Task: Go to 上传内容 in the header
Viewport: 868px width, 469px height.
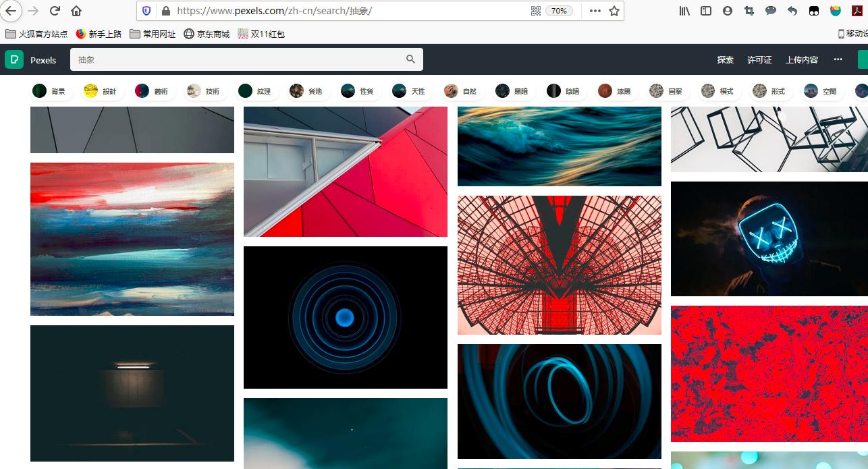Action: (802, 59)
